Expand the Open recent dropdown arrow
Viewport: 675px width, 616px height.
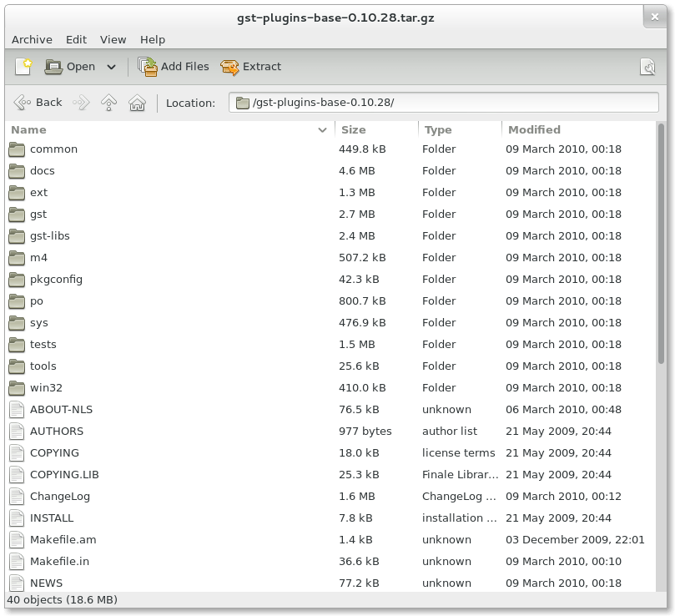[111, 68]
